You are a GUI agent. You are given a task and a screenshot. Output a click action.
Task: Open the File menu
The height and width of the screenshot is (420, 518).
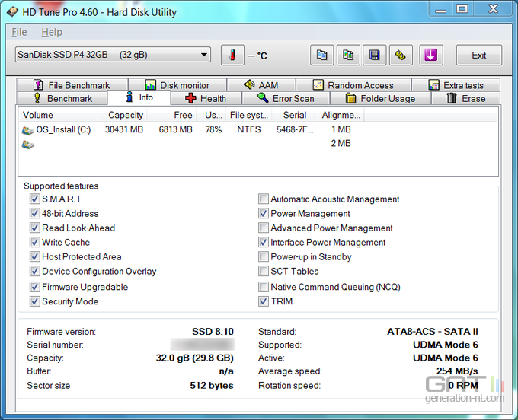coord(19,32)
